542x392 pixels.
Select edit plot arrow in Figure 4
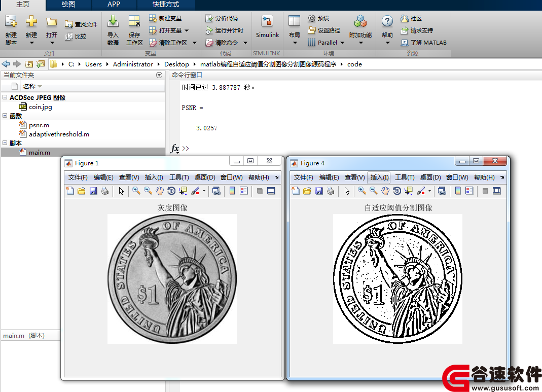point(347,191)
